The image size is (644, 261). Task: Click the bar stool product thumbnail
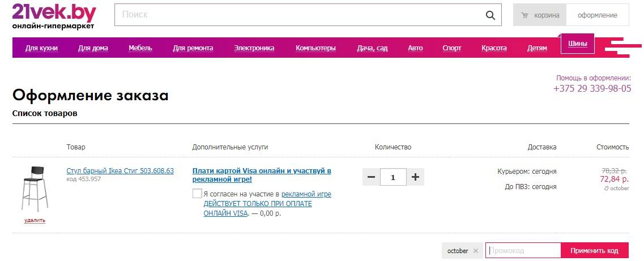pos(35,189)
